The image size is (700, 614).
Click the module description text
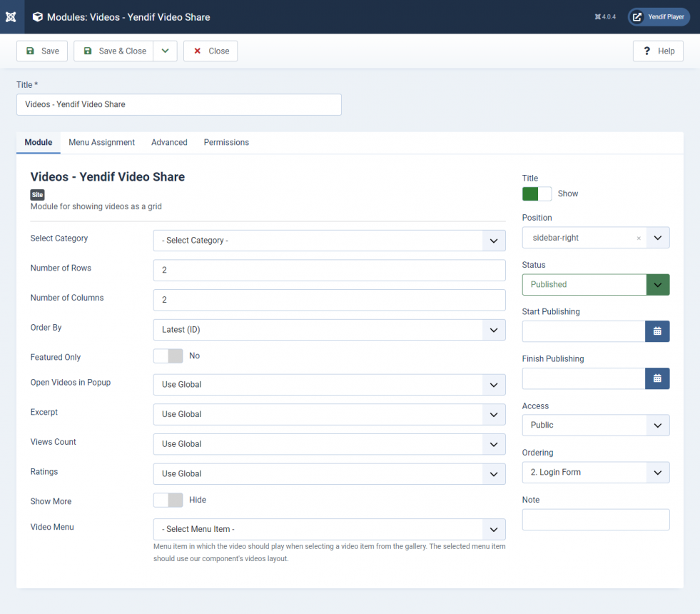(96, 207)
